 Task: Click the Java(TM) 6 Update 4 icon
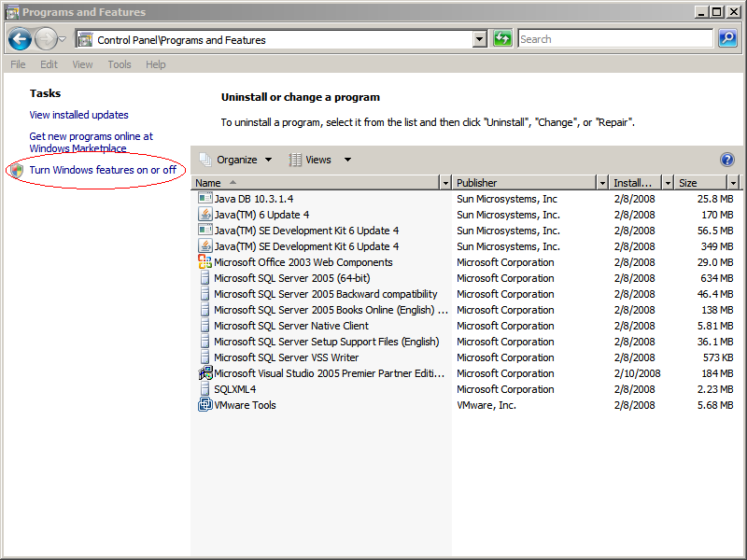204,215
